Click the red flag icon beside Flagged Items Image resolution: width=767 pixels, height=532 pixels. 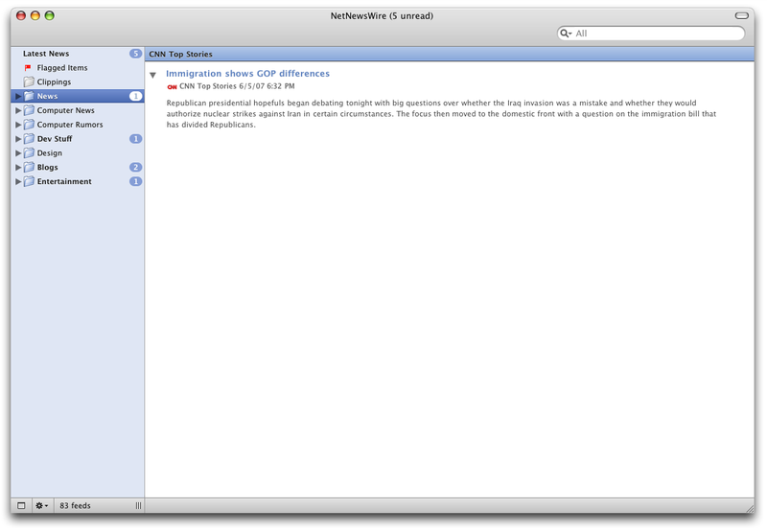pos(28,67)
